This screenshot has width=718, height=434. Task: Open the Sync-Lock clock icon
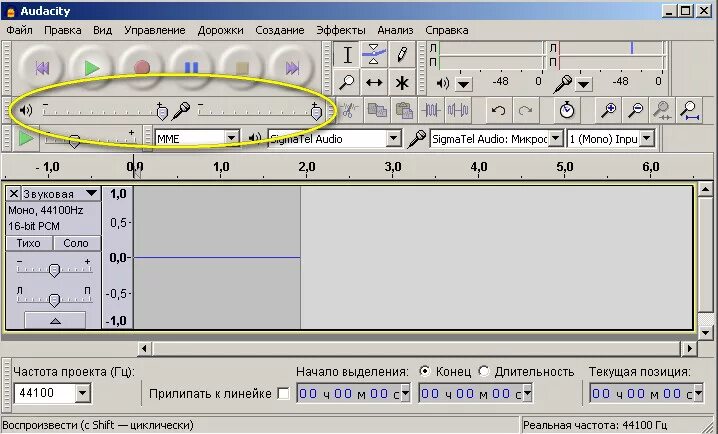pyautogui.click(x=567, y=110)
